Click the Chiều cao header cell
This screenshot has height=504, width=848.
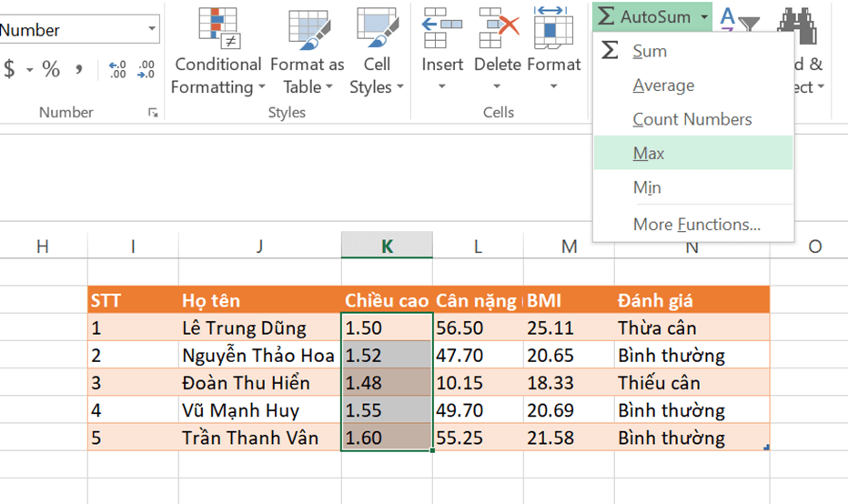tap(387, 300)
